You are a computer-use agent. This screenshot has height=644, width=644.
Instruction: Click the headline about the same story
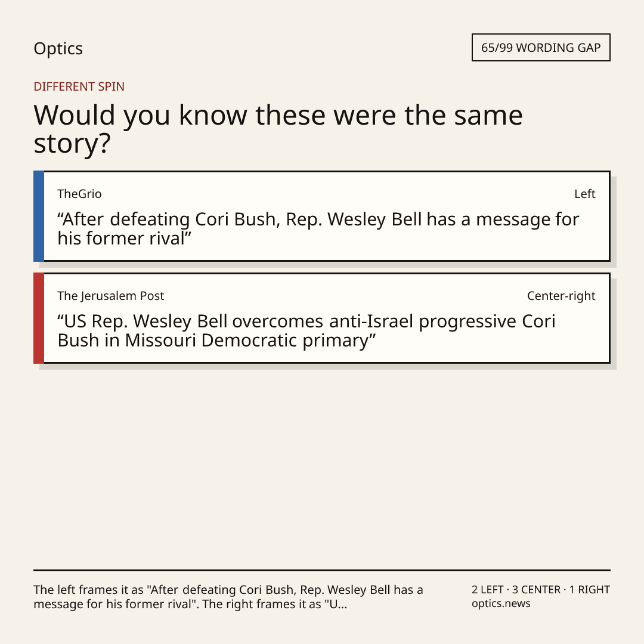278,129
